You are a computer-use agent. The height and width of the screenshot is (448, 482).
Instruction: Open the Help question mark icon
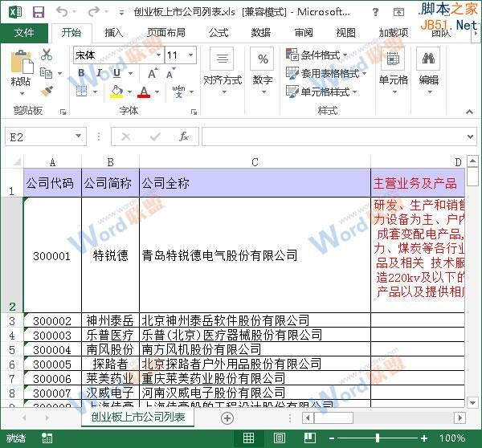[x=375, y=12]
